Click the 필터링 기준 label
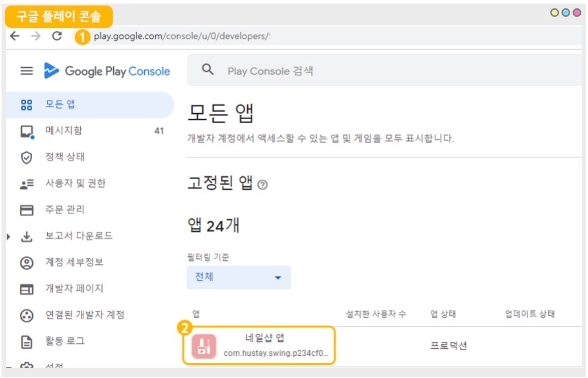The image size is (588, 378). [x=208, y=257]
